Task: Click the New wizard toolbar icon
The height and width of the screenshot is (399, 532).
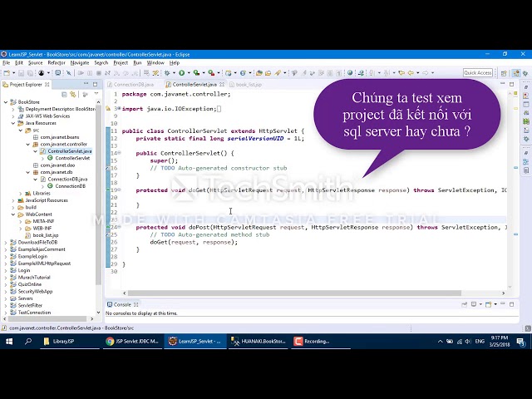Action: point(7,73)
